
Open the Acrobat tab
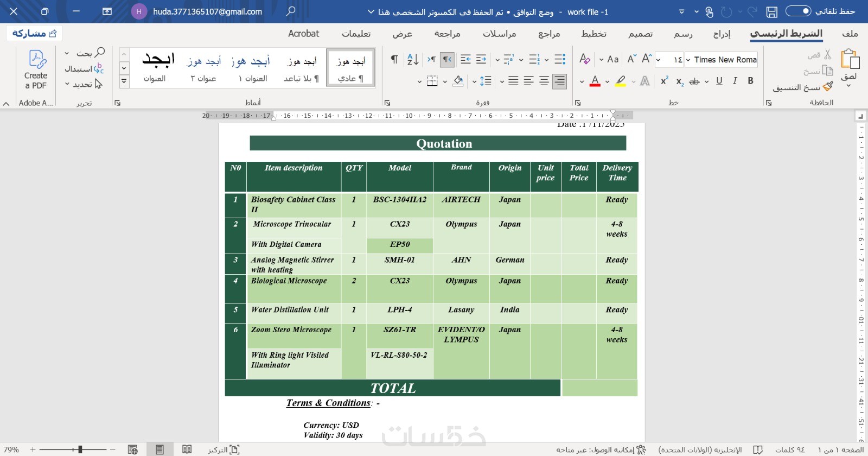coord(304,34)
